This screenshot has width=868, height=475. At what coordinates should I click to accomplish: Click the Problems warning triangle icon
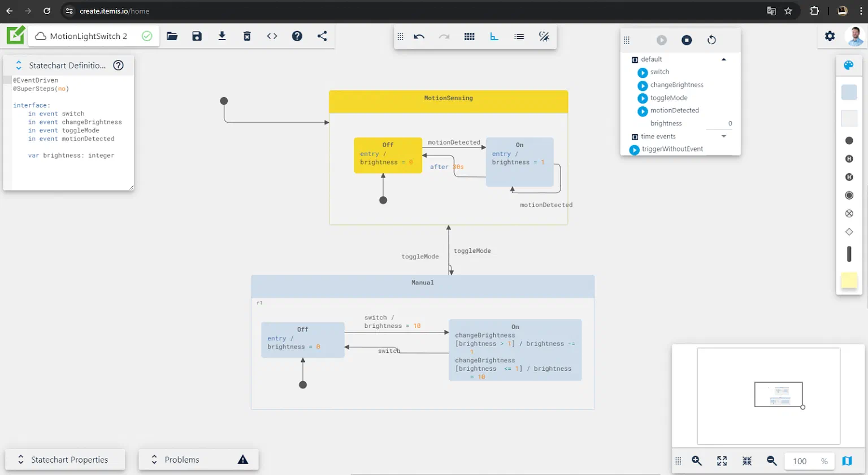point(243,460)
